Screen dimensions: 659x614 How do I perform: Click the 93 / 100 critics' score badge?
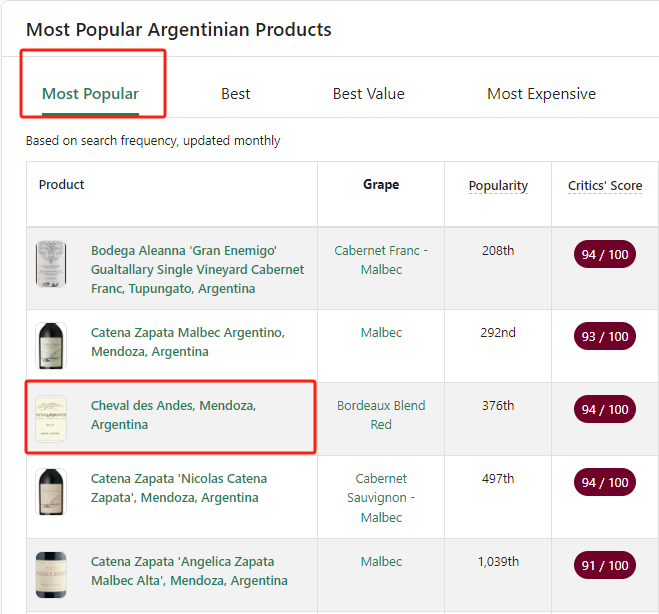[604, 336]
